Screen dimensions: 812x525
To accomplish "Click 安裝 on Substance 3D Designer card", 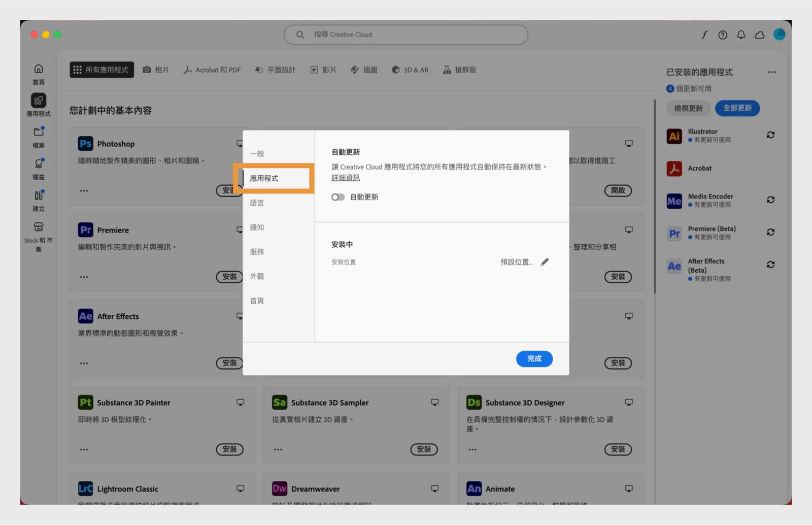I will click(x=618, y=449).
